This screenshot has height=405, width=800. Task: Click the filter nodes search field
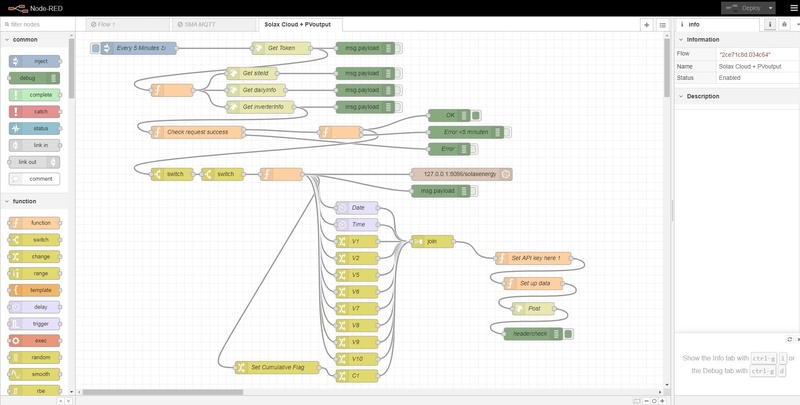37,24
